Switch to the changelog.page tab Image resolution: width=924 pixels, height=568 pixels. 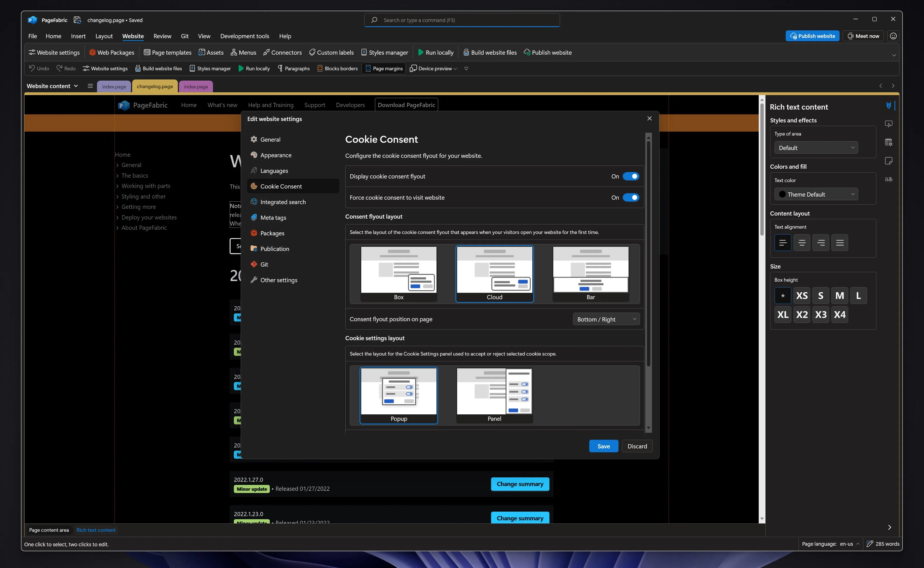click(x=155, y=86)
